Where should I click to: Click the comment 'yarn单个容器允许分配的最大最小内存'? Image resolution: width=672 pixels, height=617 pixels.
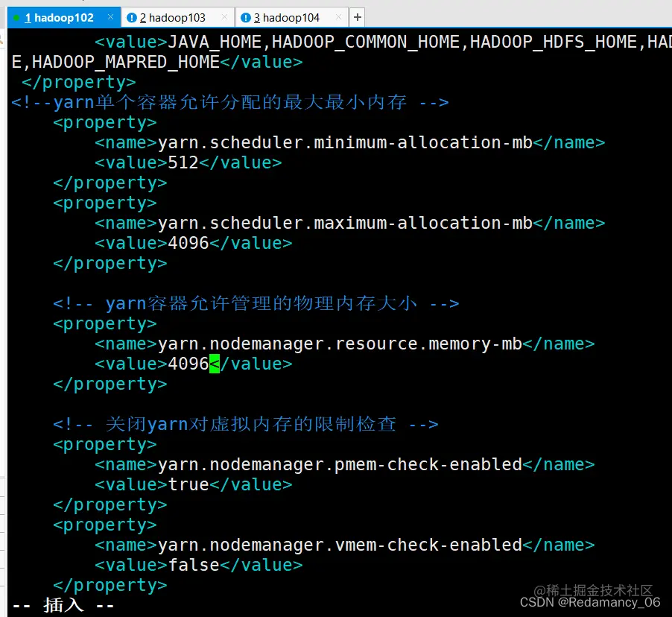click(230, 102)
